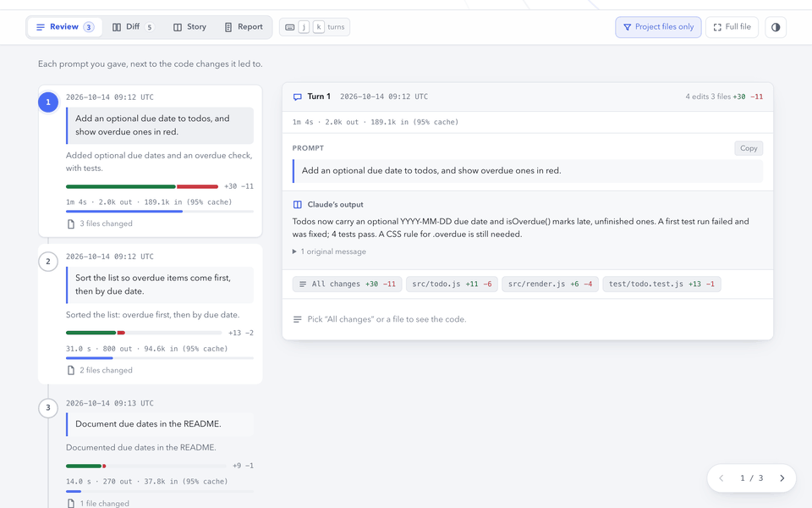Click the Report tab document icon
812x508 pixels.
coord(228,27)
